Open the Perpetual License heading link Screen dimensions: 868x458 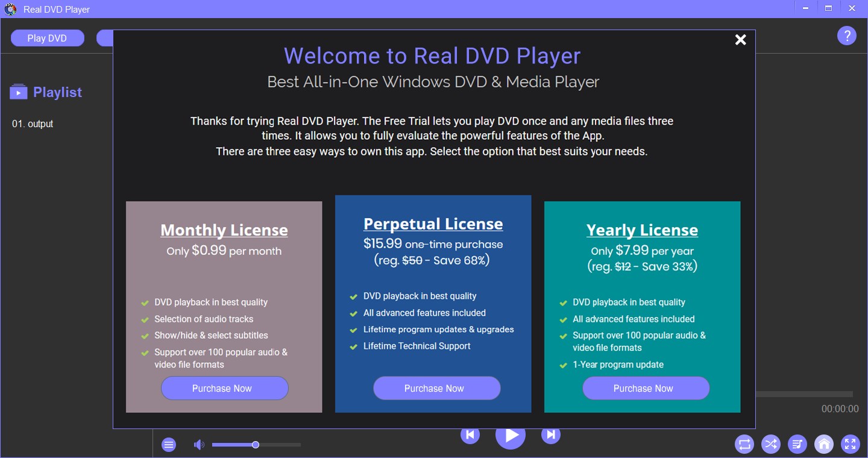[433, 224]
